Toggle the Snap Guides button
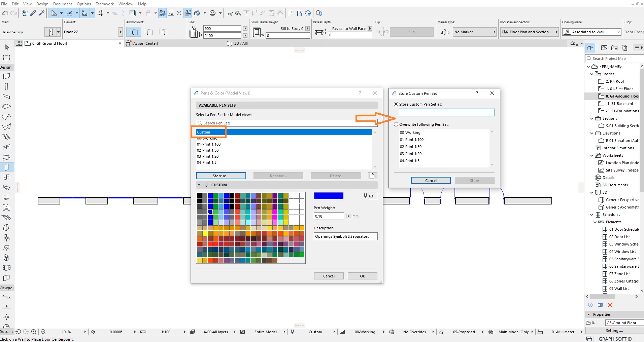This screenshot has height=342, width=644. (x=70, y=13)
